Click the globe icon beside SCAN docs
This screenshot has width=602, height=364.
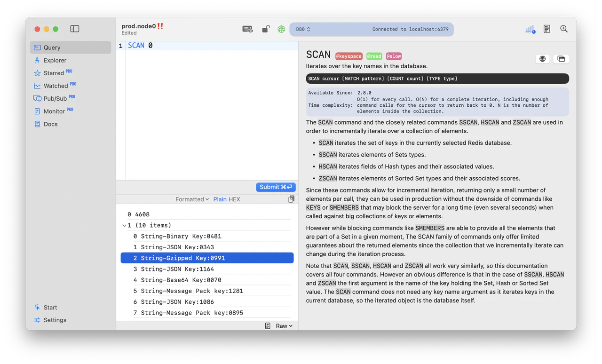pos(542,58)
